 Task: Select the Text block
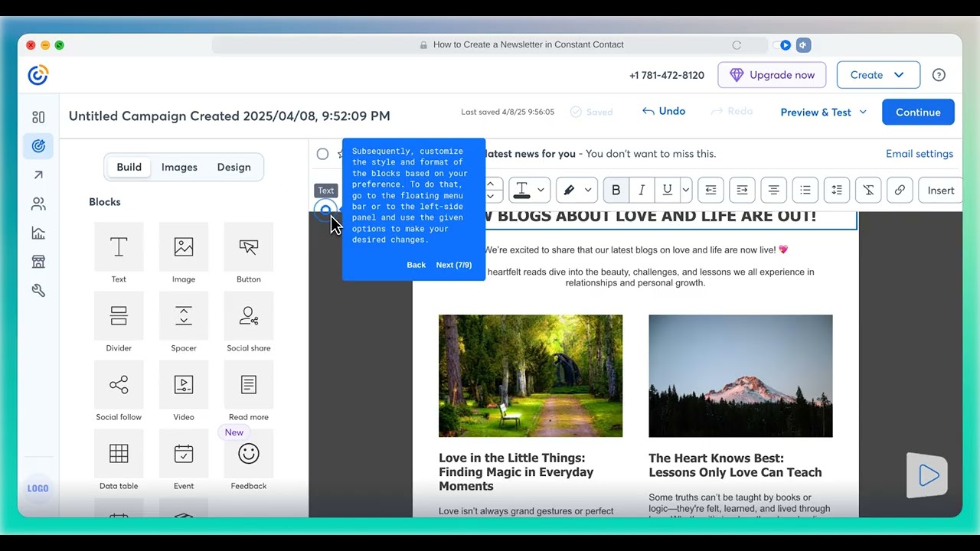(x=119, y=253)
